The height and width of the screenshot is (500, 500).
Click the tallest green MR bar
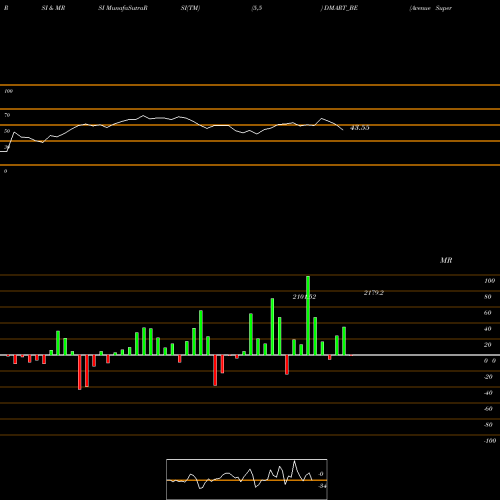click(308, 315)
